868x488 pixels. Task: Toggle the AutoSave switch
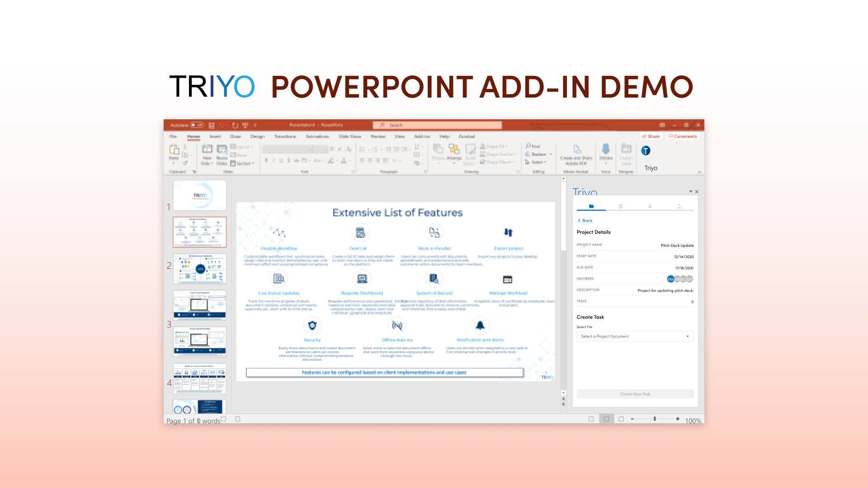click(197, 125)
